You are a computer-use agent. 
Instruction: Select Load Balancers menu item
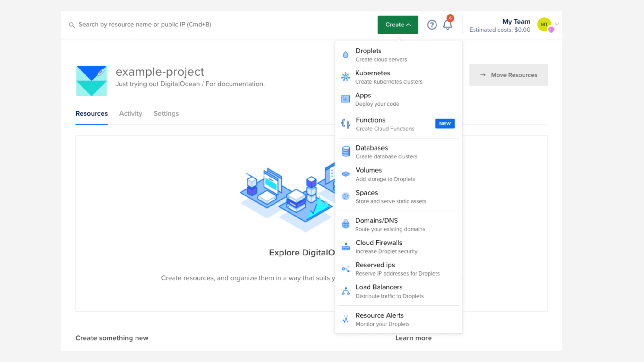point(398,291)
